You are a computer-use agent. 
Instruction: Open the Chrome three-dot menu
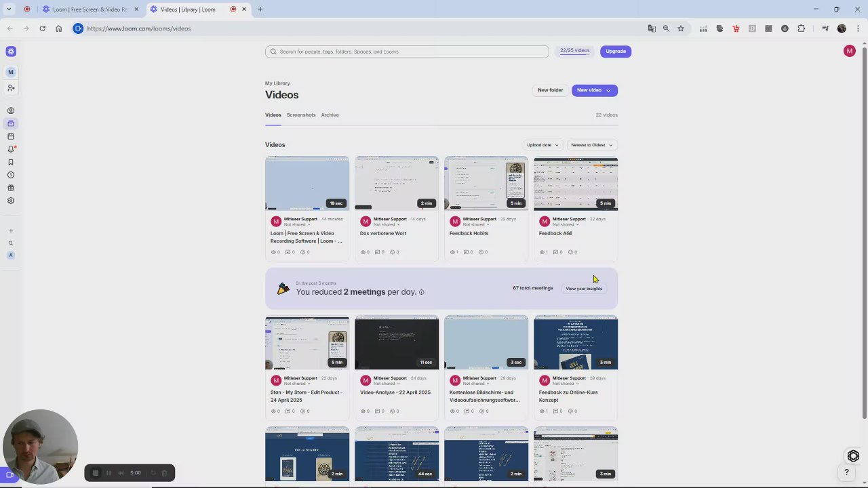858,28
